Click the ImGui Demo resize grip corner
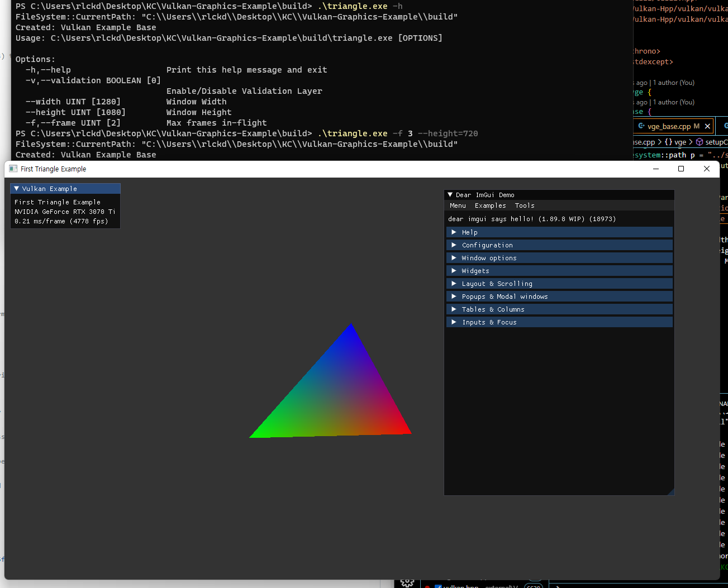728x588 pixels. coord(671,492)
